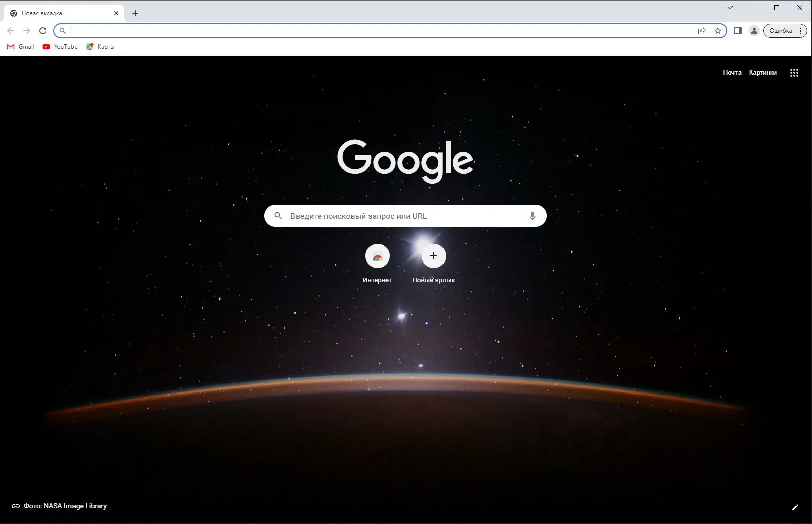Open the NASA Image Library photo credit
The image size is (812, 524).
point(65,506)
